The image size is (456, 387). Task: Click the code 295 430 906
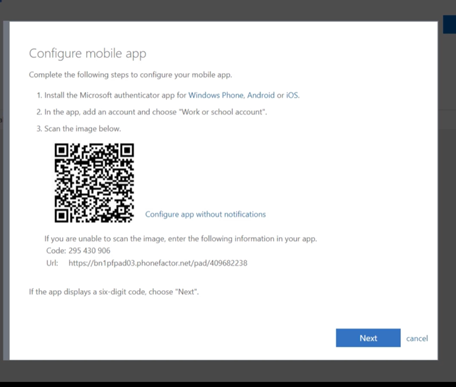pyautogui.click(x=89, y=251)
